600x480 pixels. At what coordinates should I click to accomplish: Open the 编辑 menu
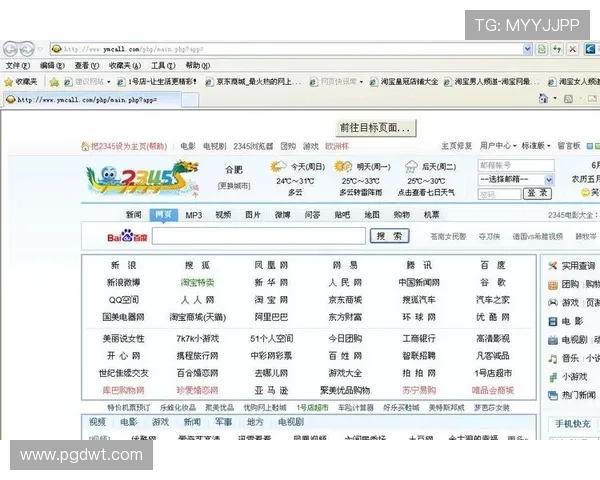52,65
